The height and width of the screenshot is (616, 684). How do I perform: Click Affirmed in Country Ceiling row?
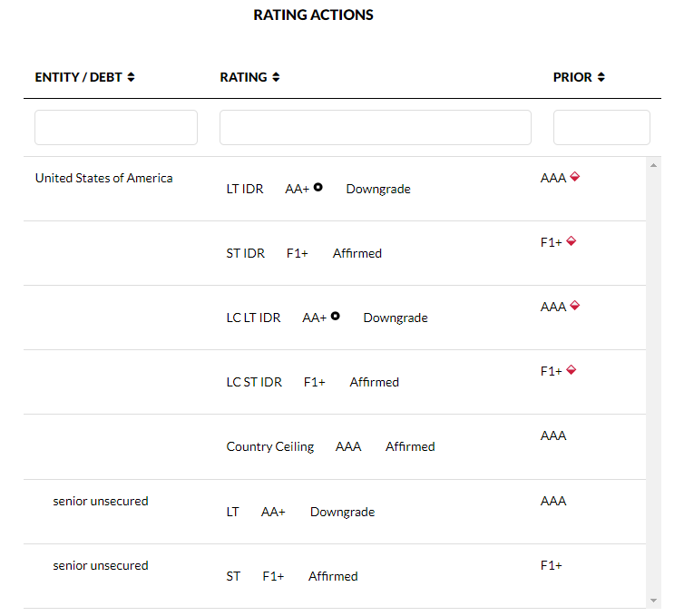pos(410,446)
